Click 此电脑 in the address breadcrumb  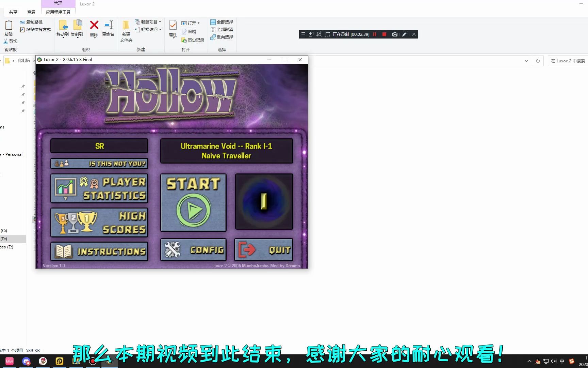pos(24,61)
